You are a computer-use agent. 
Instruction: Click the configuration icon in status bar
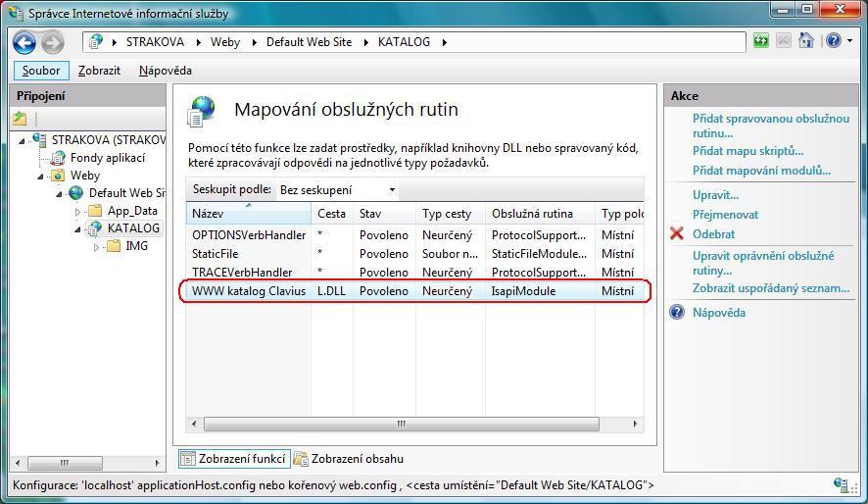coord(841,484)
